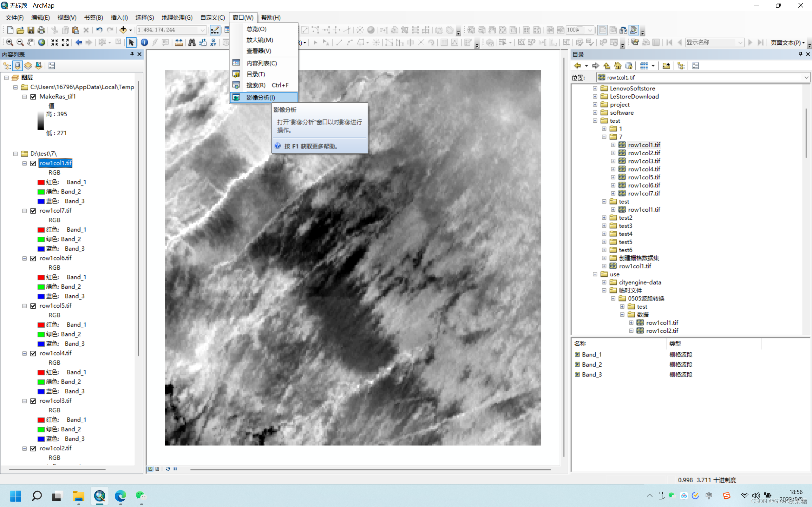Image resolution: width=812 pixels, height=507 pixels.
Task: Open the map scale dropdown
Action: point(202,30)
